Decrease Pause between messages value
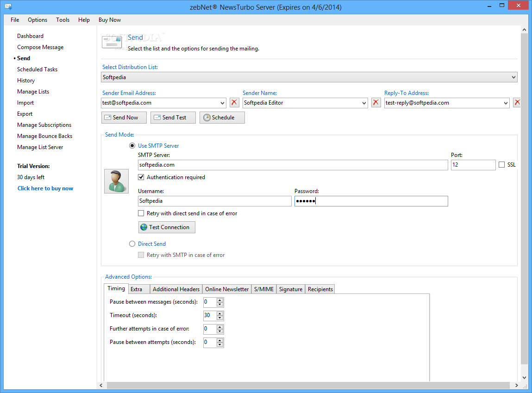 pos(220,304)
